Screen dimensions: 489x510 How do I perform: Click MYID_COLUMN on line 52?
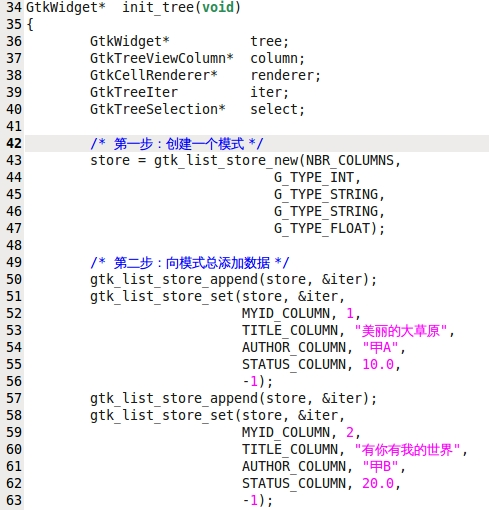[286, 314]
